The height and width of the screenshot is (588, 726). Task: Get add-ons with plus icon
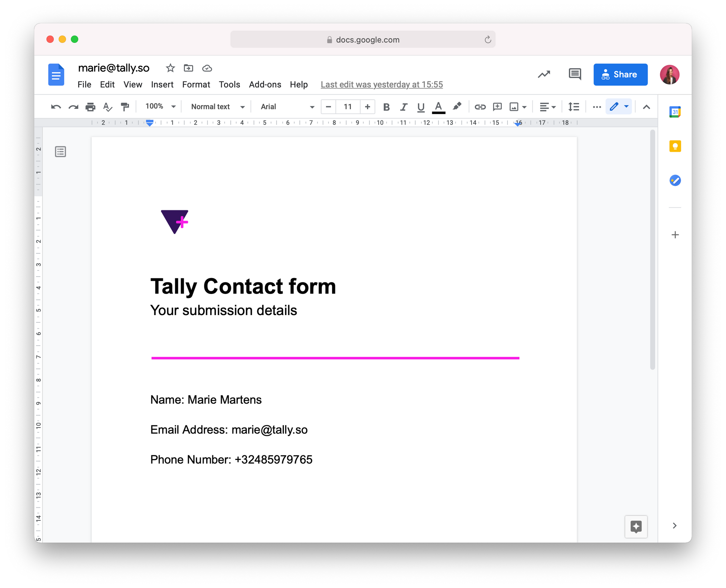click(675, 235)
